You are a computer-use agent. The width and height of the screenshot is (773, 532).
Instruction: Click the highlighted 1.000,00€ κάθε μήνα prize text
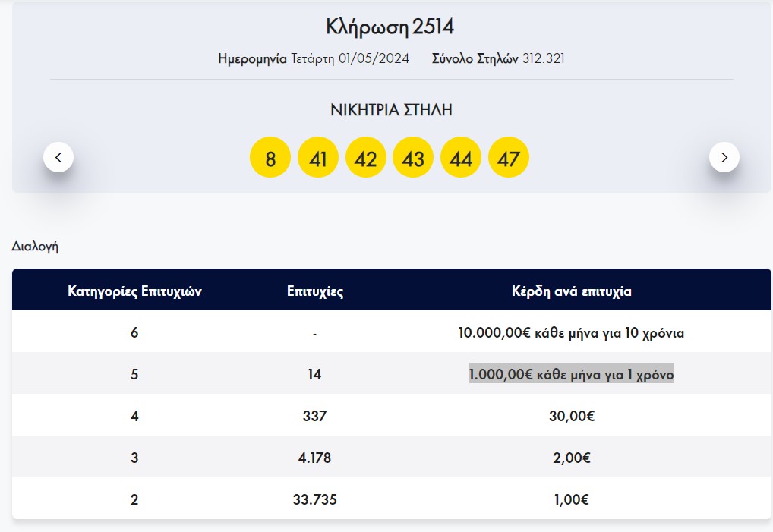coord(571,375)
